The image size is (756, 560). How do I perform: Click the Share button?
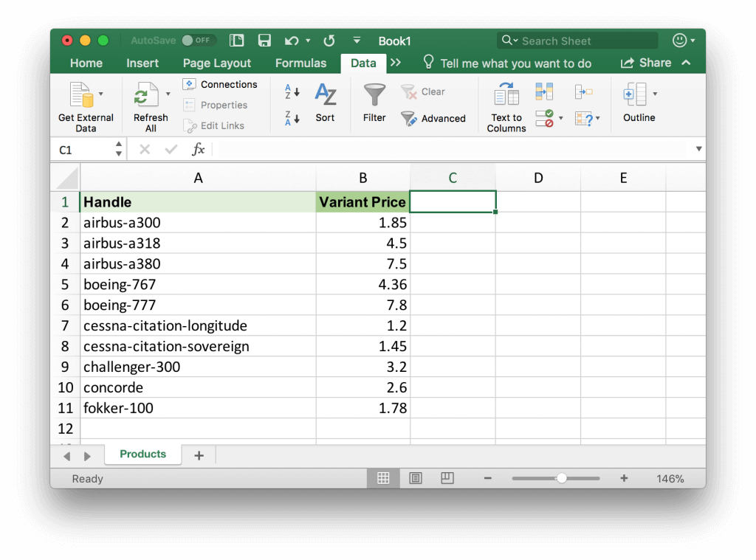point(646,63)
